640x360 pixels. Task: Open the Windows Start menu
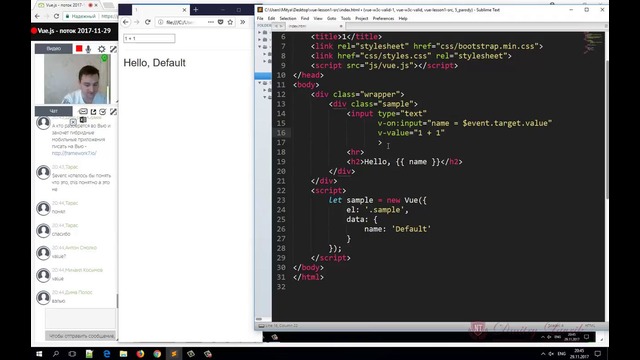point(39,354)
